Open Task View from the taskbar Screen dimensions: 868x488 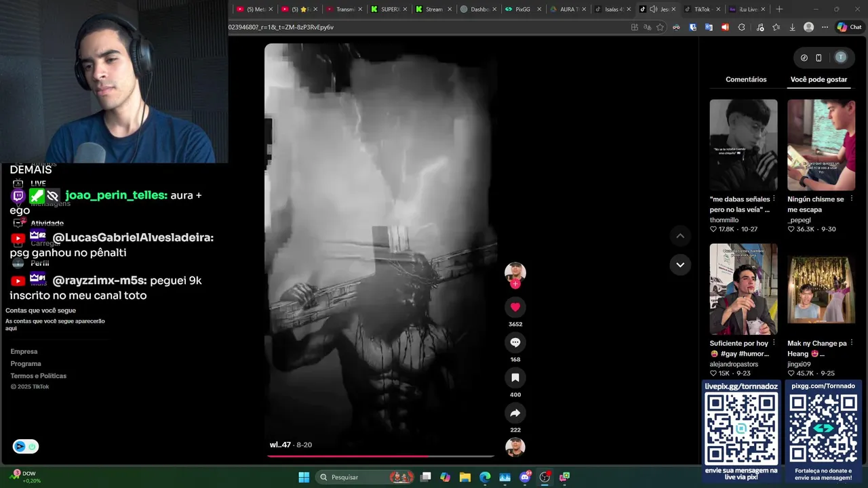[x=425, y=477]
